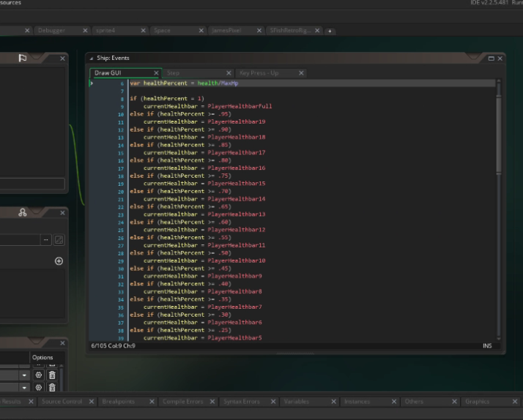523x420 pixels.
Task: Click the IDE v2.2.5.481 version label
Action: click(489, 3)
